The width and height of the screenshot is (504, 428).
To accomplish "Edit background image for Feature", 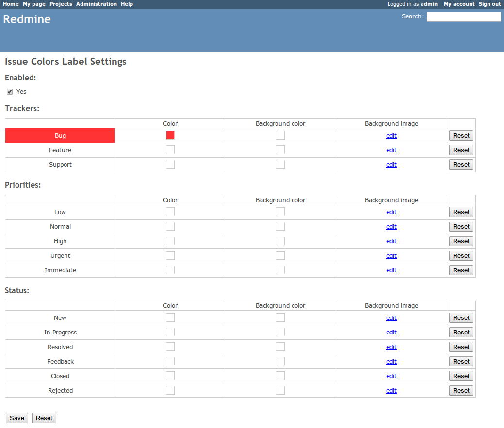I will [x=391, y=150].
